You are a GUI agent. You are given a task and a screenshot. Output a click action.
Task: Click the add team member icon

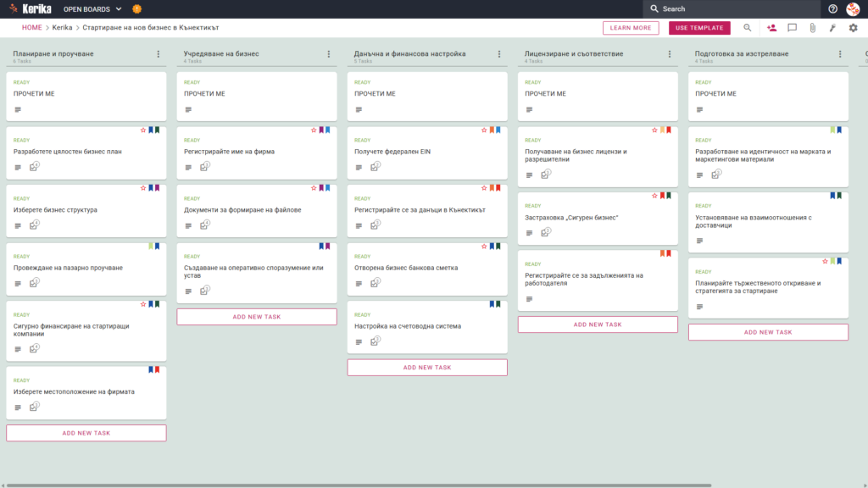tap(771, 28)
